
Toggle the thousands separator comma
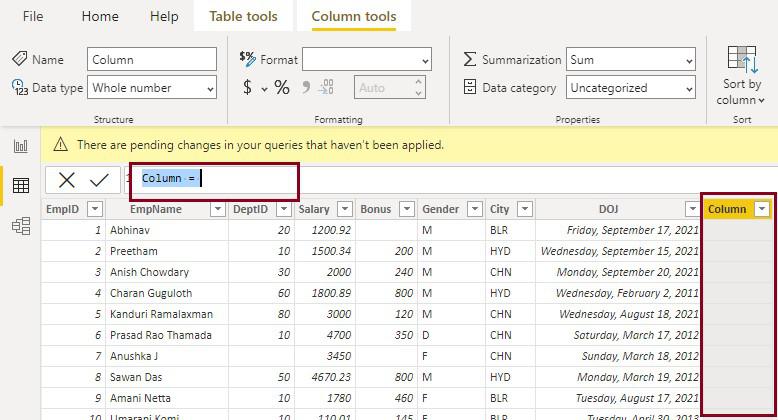[x=306, y=88]
